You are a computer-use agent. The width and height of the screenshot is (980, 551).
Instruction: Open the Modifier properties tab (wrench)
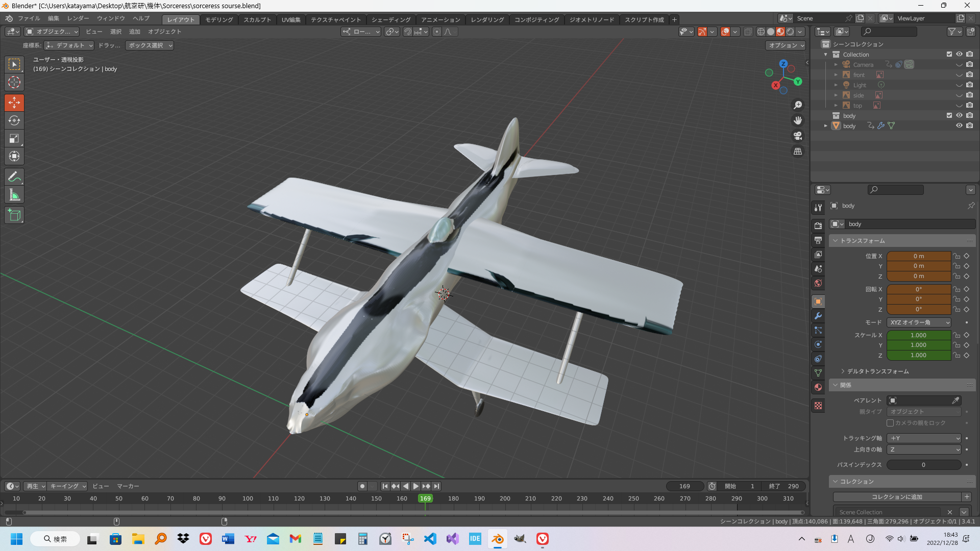[x=818, y=316]
